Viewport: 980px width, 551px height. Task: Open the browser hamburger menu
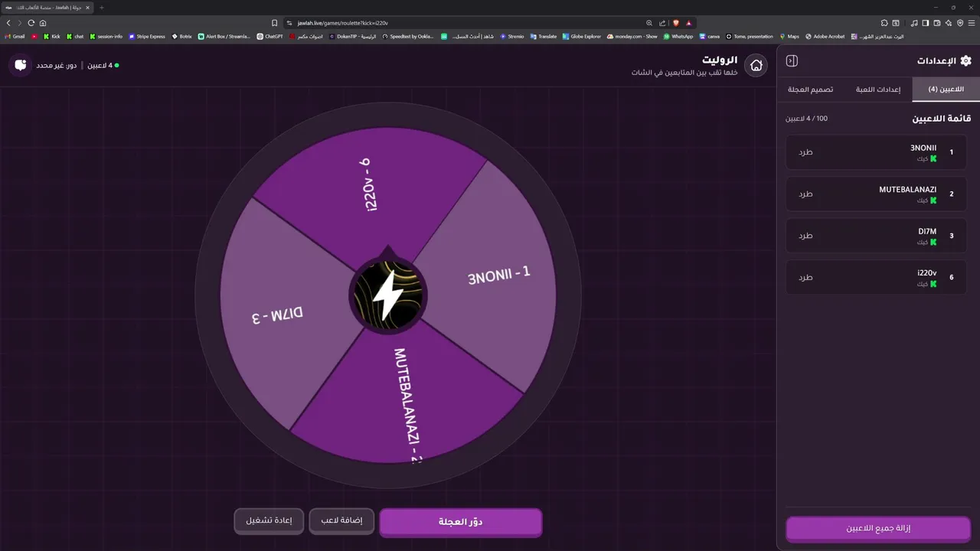tap(972, 23)
